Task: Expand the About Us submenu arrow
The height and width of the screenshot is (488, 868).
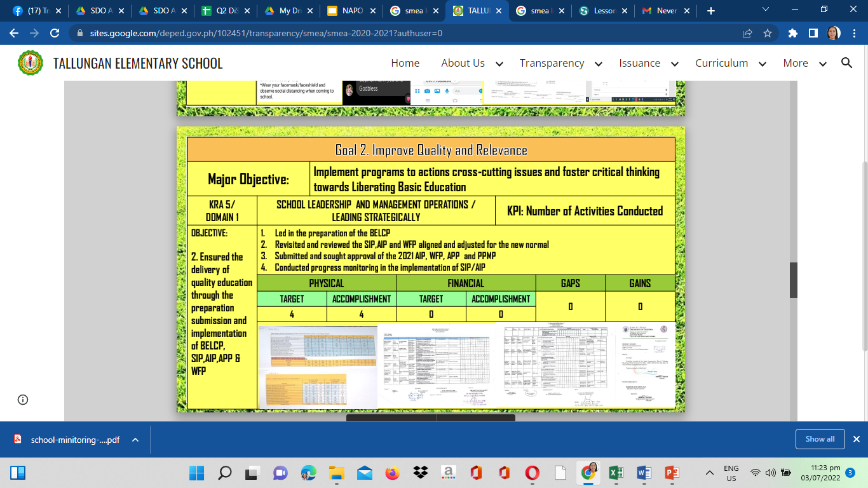Action: point(499,64)
